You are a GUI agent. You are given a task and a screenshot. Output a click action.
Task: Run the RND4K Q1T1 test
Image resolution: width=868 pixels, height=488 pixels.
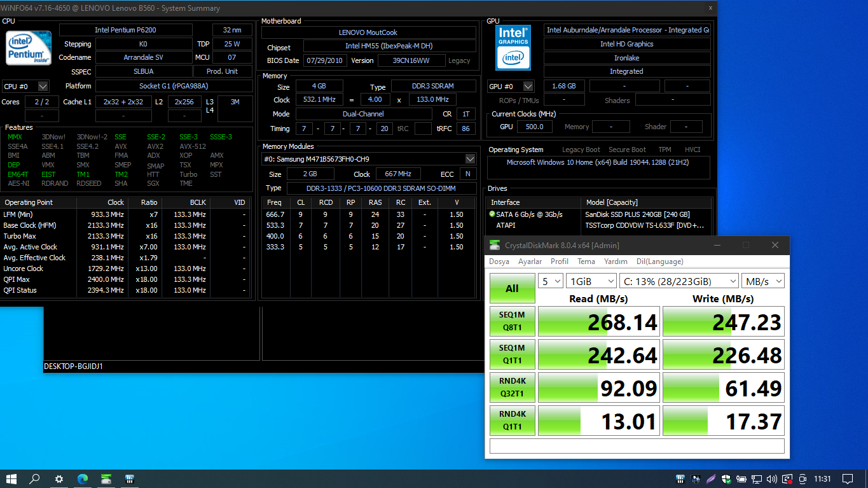point(512,421)
